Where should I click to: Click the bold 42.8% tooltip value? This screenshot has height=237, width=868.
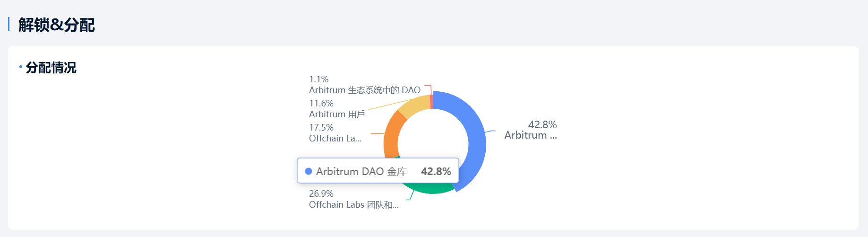[x=436, y=171]
